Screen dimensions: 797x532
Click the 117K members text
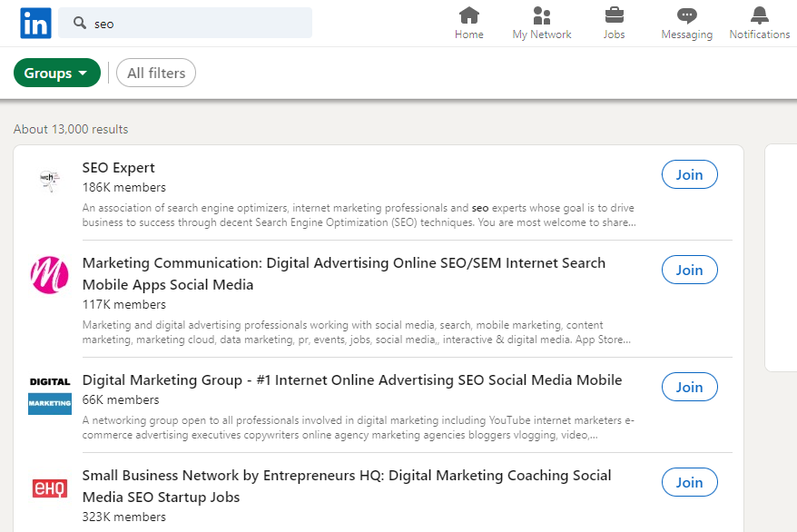(x=124, y=305)
